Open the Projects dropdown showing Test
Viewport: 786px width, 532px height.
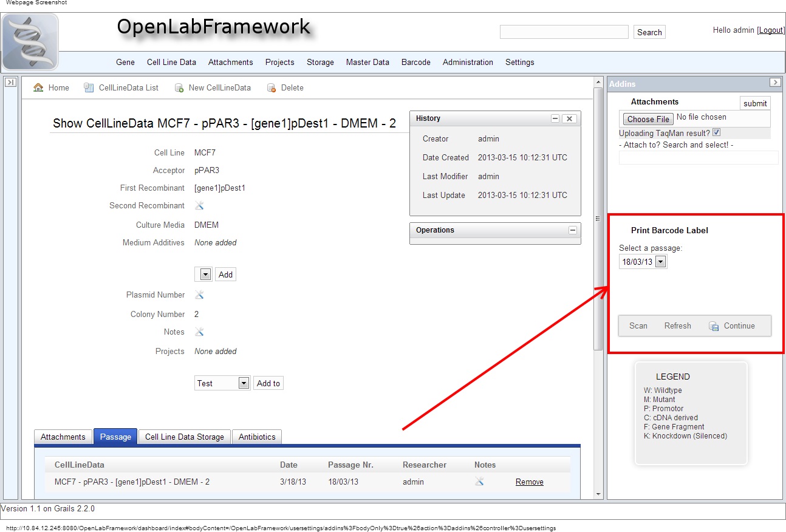tap(243, 383)
